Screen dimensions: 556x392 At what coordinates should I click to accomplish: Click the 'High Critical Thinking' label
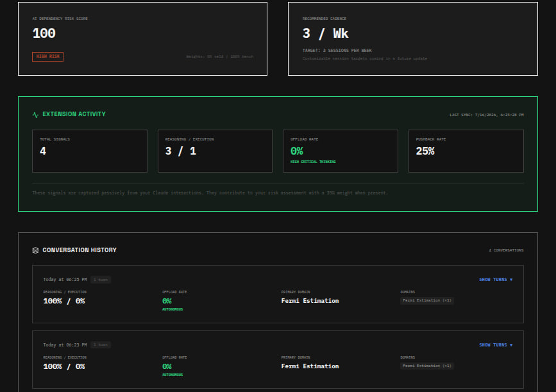point(313,162)
